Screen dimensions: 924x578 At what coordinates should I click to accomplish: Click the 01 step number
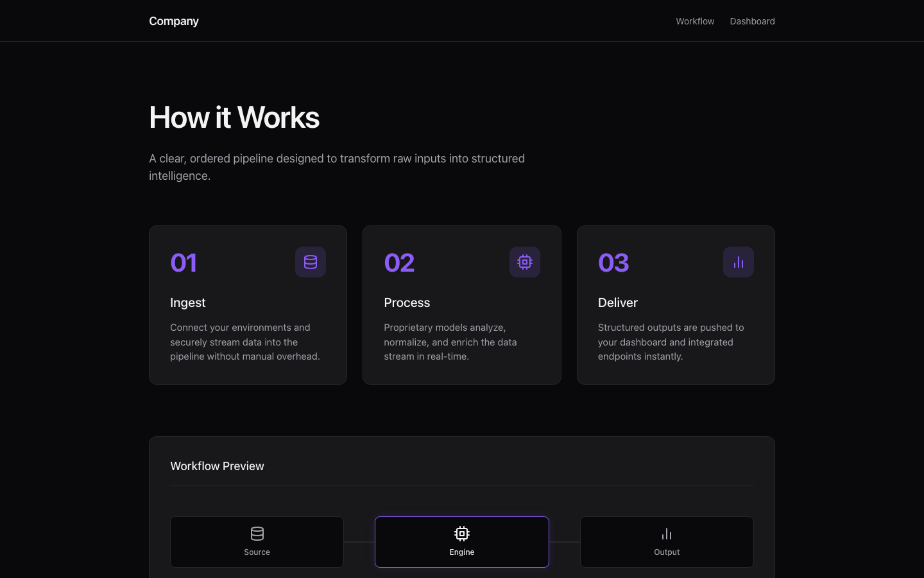pos(184,263)
